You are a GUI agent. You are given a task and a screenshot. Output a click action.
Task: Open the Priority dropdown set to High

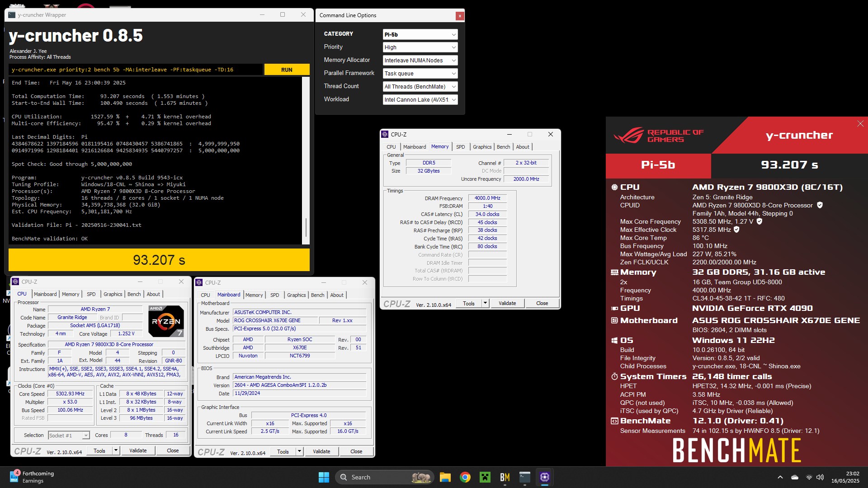(x=420, y=47)
